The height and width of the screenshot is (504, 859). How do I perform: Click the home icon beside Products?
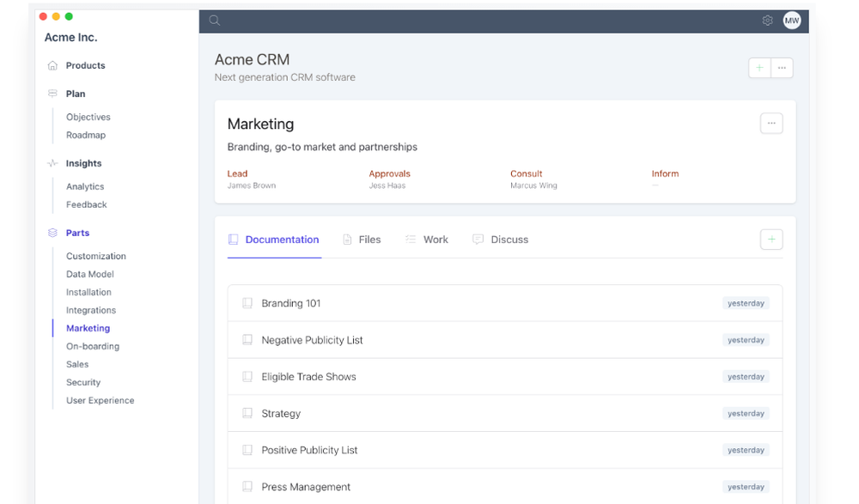coord(52,66)
